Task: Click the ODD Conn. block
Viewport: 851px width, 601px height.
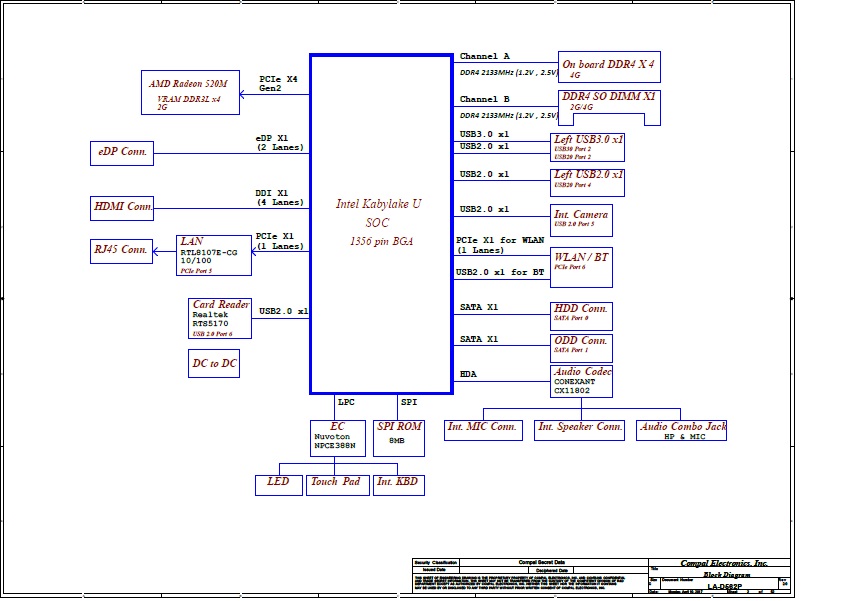Action: pos(581,348)
